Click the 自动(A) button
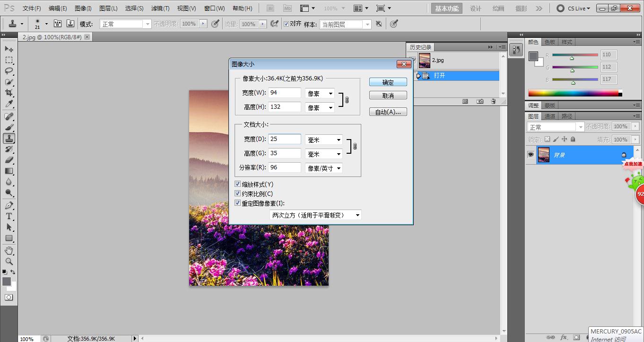Viewport: 644px width, 342px height. pos(388,112)
